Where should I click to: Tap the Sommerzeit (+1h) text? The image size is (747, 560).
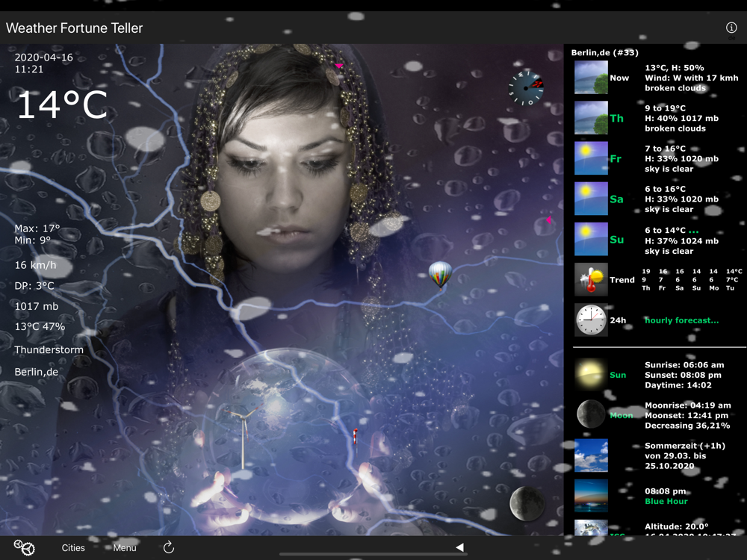click(685, 446)
